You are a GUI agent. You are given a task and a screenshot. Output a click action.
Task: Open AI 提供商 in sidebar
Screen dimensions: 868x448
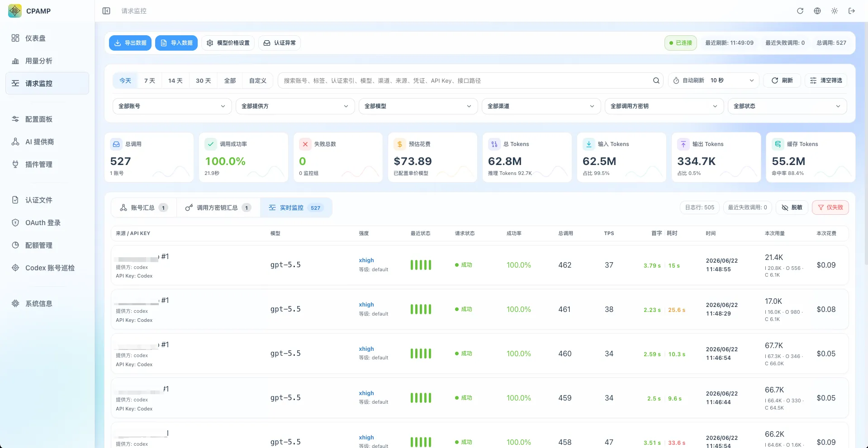point(47,141)
